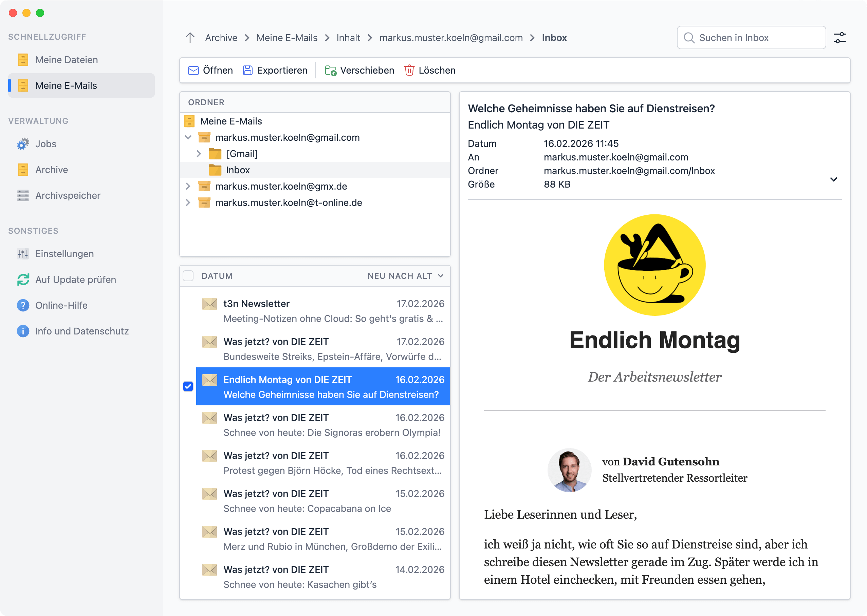Click the Verschieben folder icon

[330, 70]
